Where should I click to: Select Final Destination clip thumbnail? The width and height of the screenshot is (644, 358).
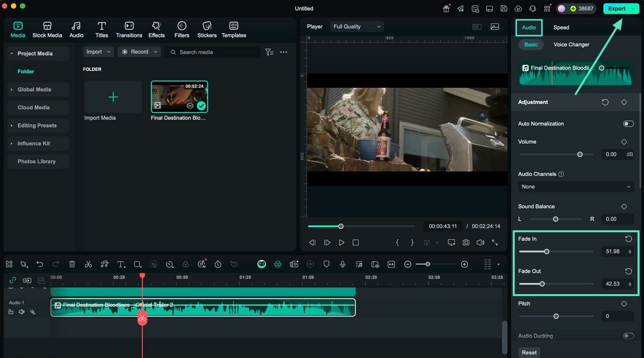[179, 97]
